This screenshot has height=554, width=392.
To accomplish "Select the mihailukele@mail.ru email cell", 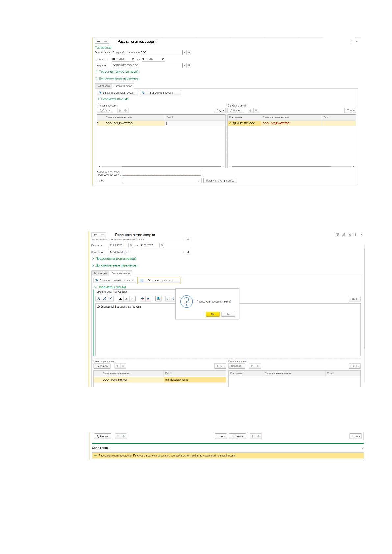I will coord(195,380).
